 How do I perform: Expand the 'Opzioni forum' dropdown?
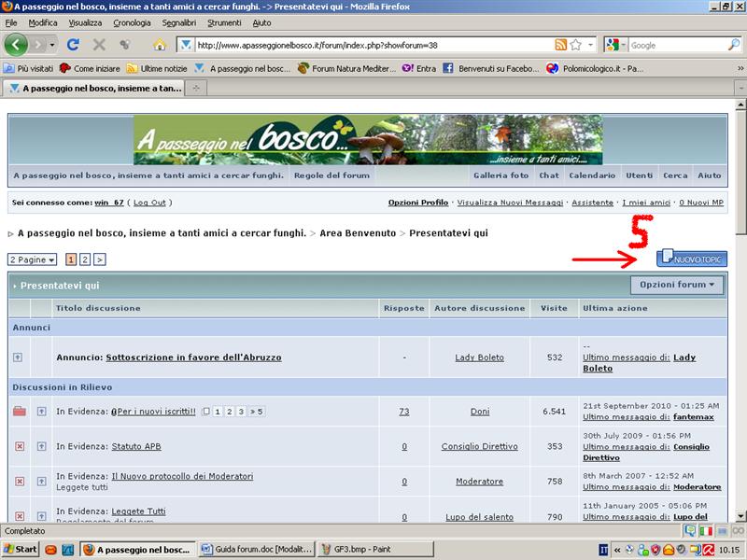678,285
